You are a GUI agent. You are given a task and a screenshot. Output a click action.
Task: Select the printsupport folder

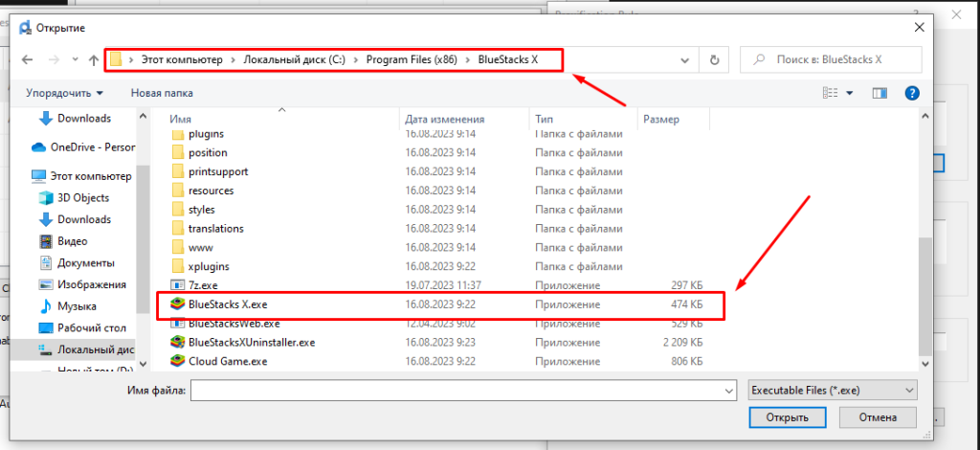pyautogui.click(x=218, y=171)
